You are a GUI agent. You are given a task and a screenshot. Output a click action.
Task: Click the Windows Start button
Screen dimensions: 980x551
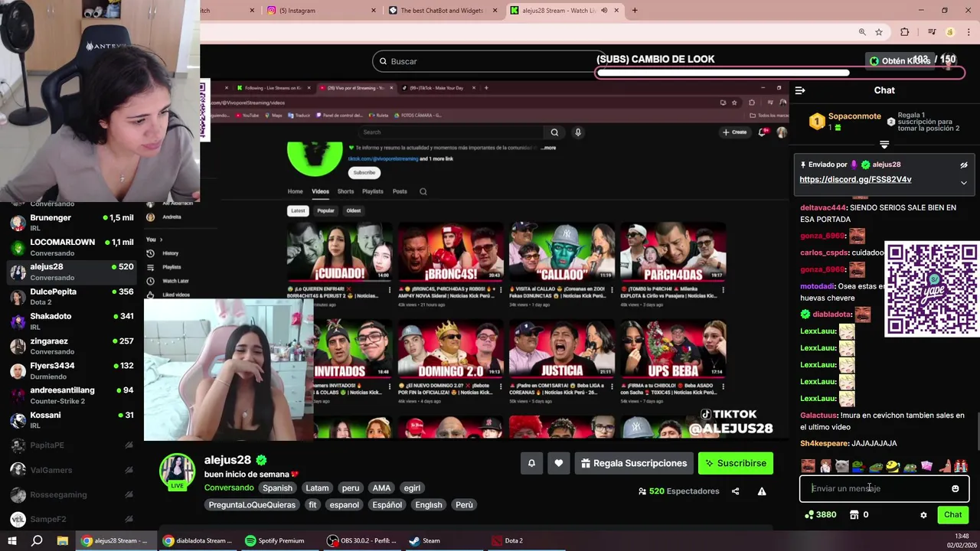(x=11, y=540)
